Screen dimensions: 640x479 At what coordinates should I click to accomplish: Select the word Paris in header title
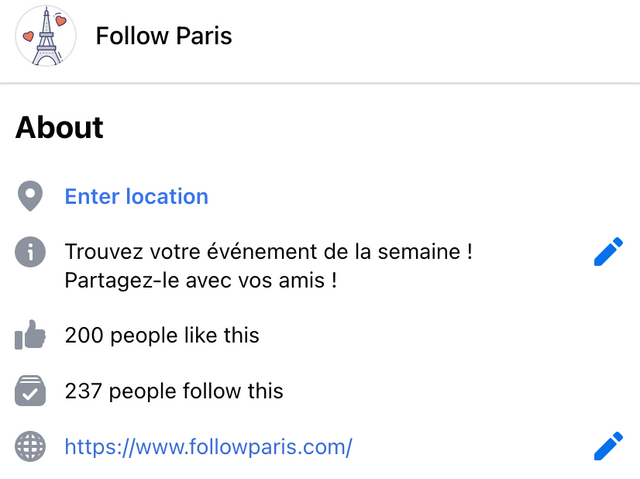(x=204, y=36)
